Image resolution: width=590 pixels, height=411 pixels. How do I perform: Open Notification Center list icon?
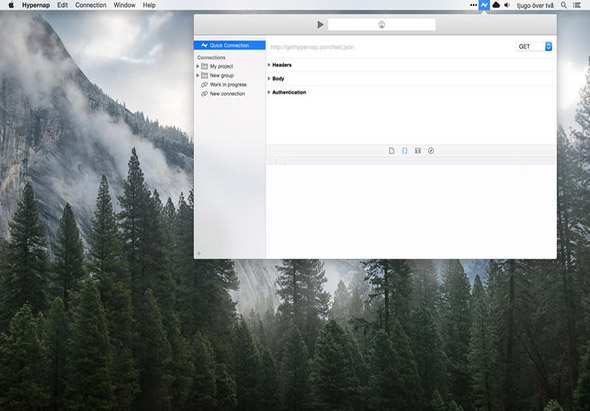[576, 5]
